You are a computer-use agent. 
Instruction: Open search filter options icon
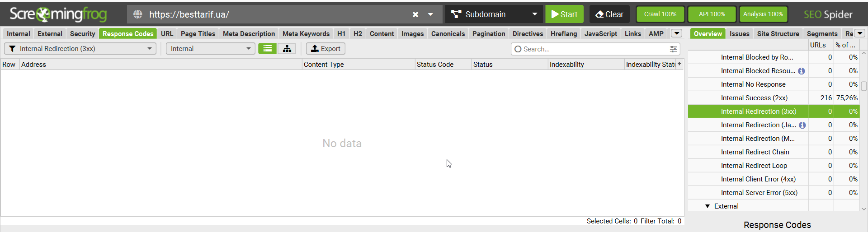tap(673, 49)
